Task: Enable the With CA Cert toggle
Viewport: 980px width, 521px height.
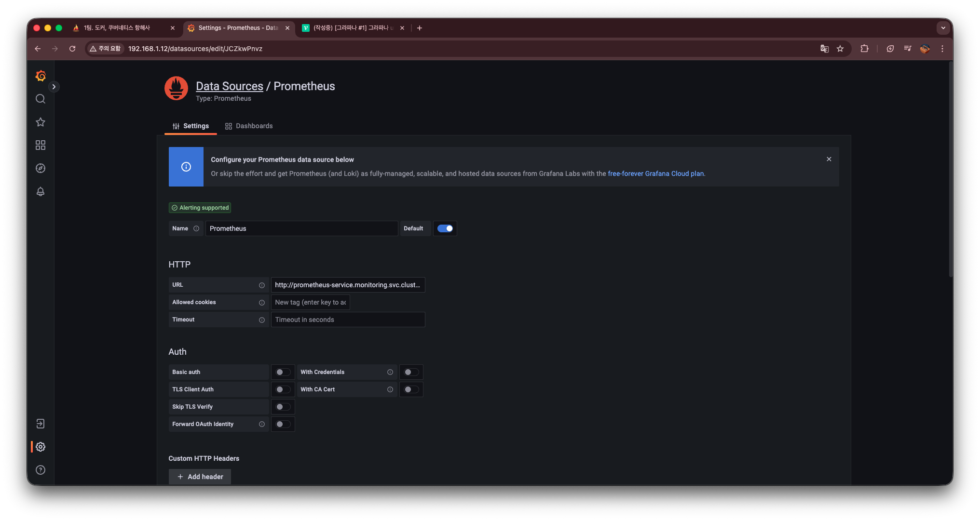Action: [x=411, y=389]
